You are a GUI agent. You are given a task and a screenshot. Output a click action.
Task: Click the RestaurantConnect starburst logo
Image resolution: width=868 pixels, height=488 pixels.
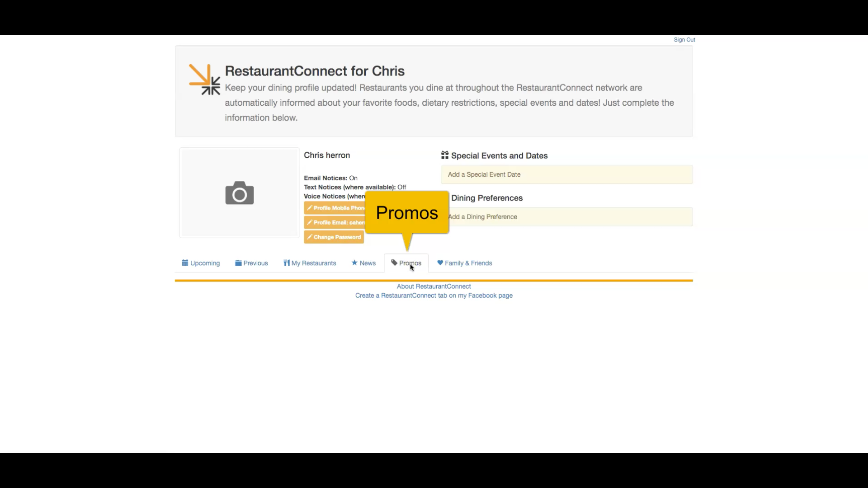[x=204, y=80]
